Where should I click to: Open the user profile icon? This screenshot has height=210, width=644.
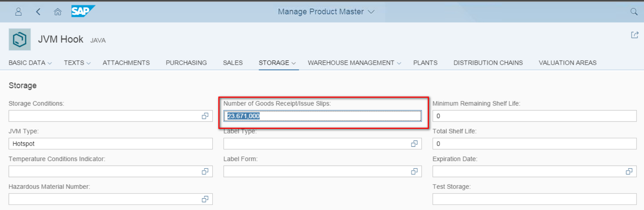pos(18,12)
